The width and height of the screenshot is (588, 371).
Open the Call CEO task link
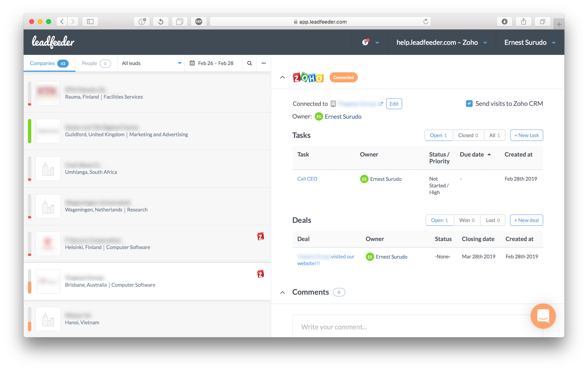[307, 179]
